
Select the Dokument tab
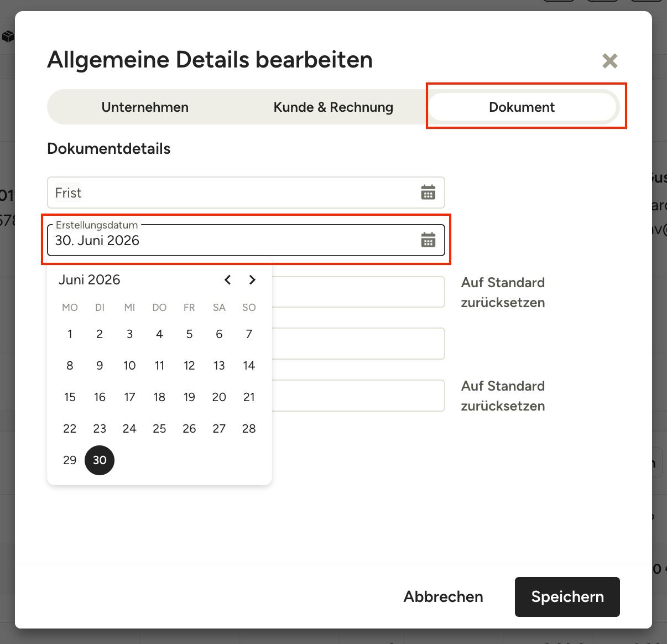(x=522, y=107)
